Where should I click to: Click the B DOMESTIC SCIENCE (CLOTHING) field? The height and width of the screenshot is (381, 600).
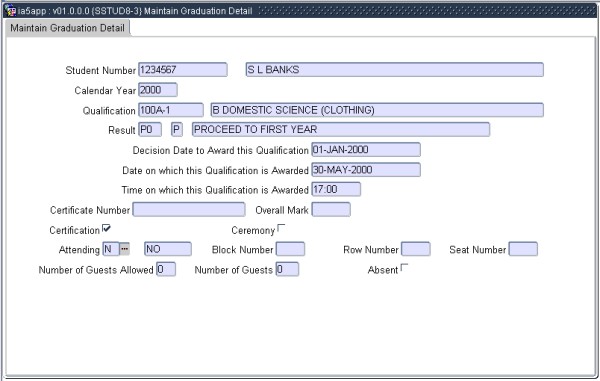coord(377,110)
